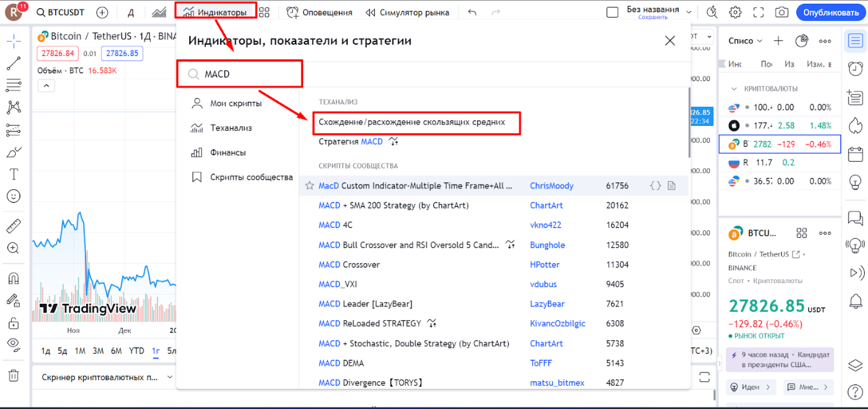Click the emoji icons tool

(13, 196)
